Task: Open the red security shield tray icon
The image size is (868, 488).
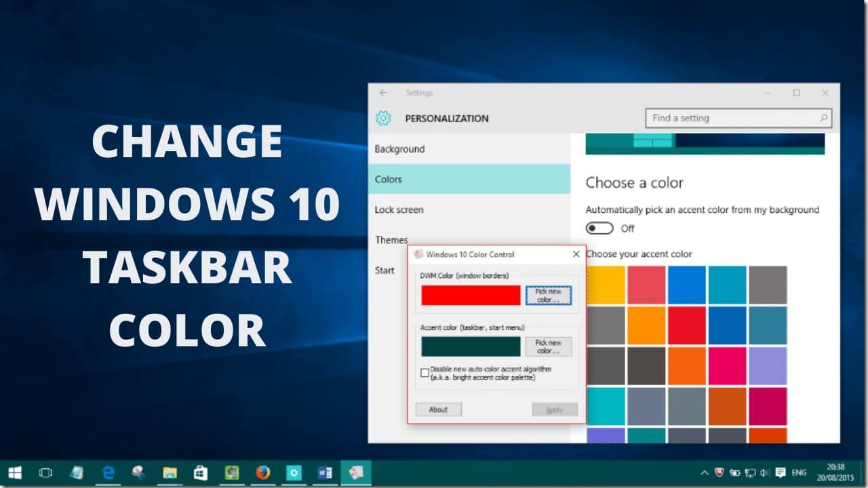Action: click(720, 472)
